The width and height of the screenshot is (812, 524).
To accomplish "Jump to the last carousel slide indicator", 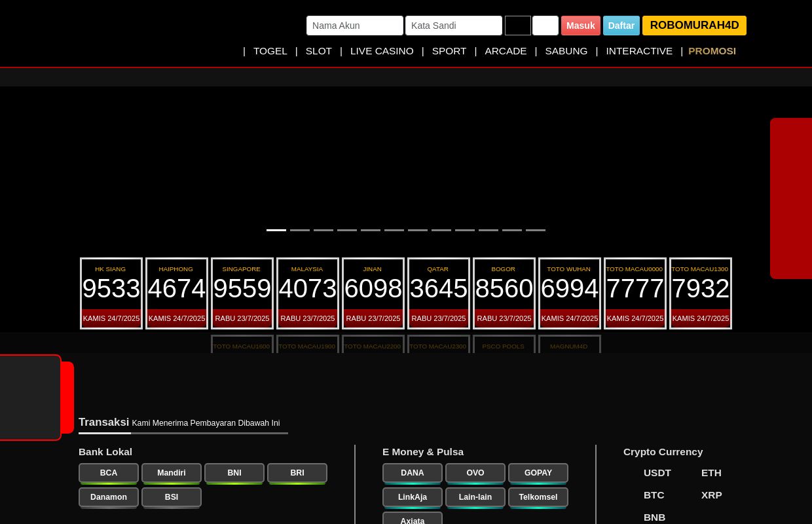I will [536, 230].
